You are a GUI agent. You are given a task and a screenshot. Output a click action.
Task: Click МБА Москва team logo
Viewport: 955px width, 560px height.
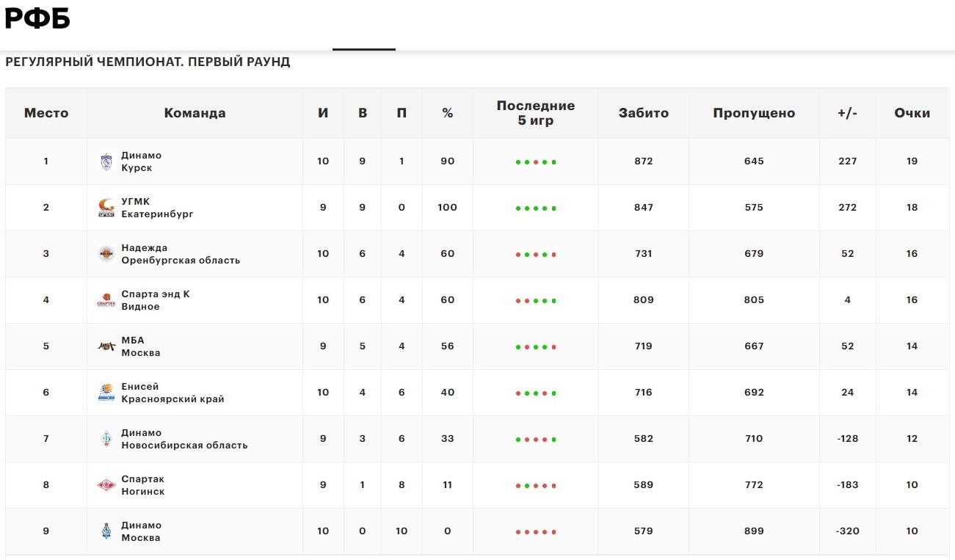coord(106,346)
